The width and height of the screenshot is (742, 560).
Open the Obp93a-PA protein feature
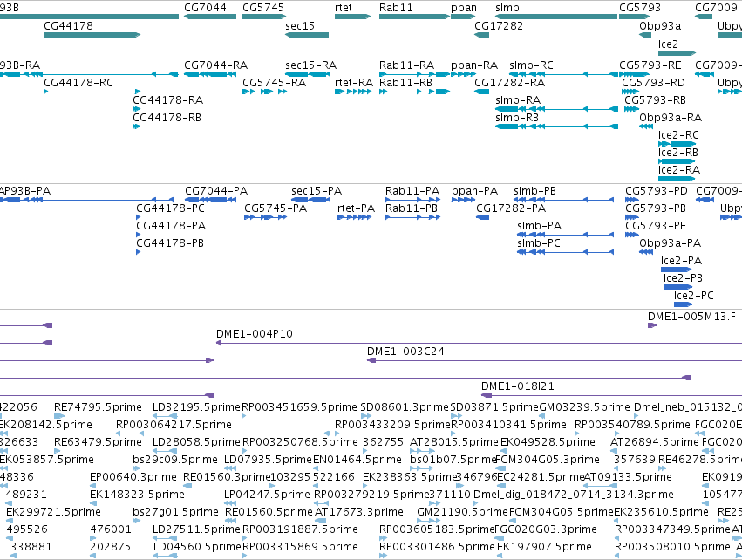coord(646,252)
